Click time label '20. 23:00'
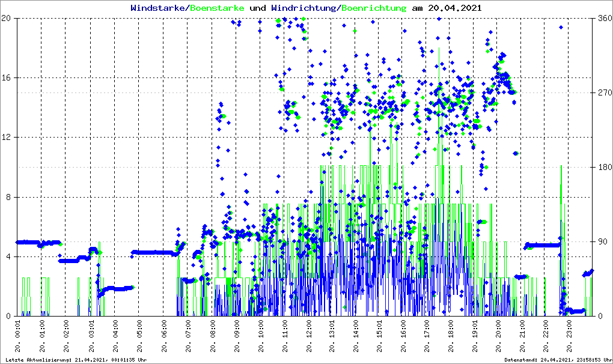The width and height of the screenshot is (613, 364). [x=569, y=336]
